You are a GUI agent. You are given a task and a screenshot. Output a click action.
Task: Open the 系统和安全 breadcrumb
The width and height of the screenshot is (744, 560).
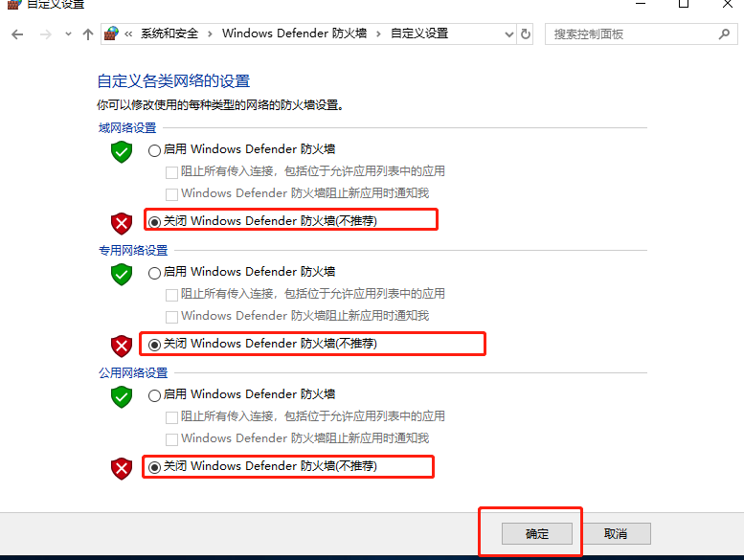point(169,34)
